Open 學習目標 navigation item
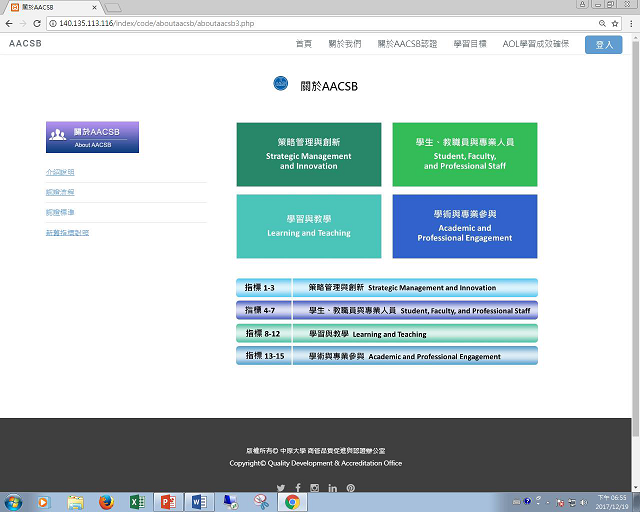 [470, 44]
